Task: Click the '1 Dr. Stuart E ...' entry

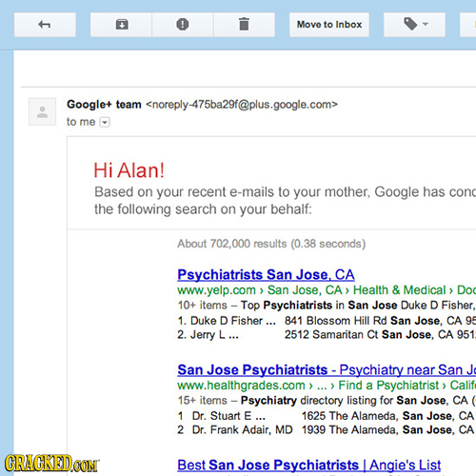Action: tap(221, 416)
